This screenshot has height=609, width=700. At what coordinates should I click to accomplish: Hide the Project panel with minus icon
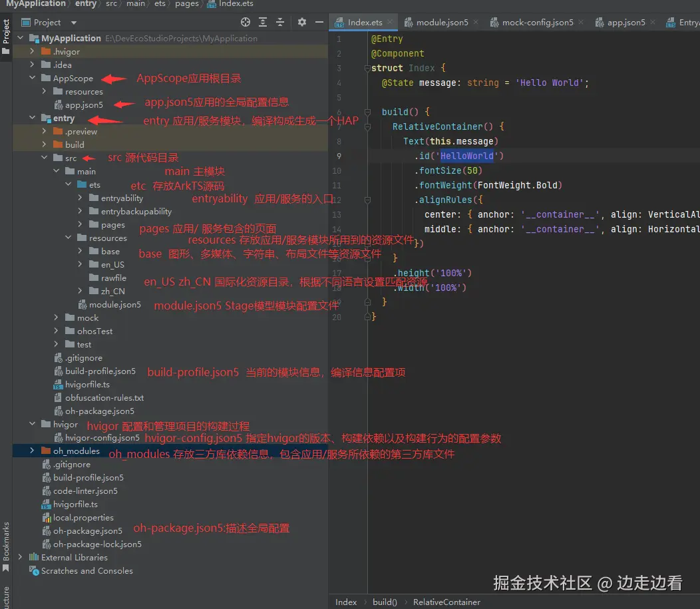tap(319, 23)
